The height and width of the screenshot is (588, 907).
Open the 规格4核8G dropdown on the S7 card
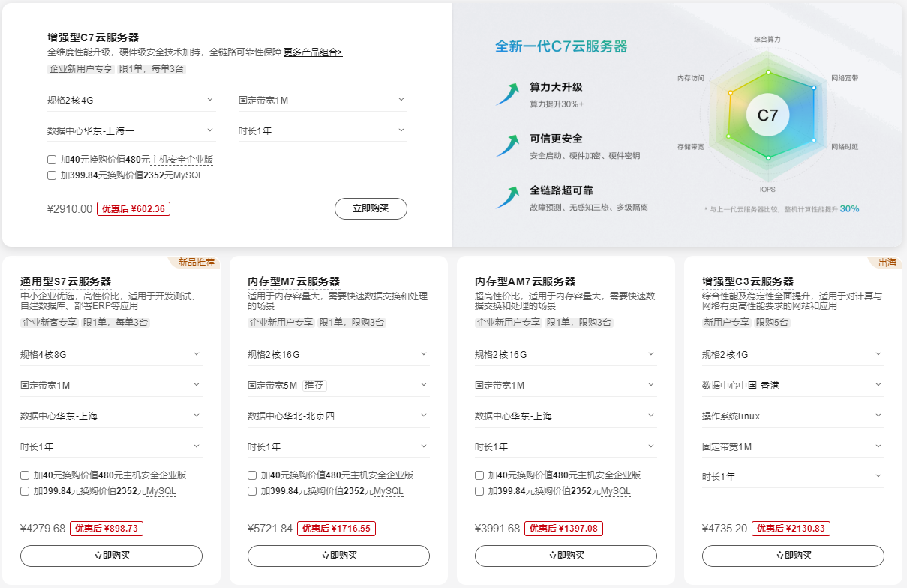[111, 352]
